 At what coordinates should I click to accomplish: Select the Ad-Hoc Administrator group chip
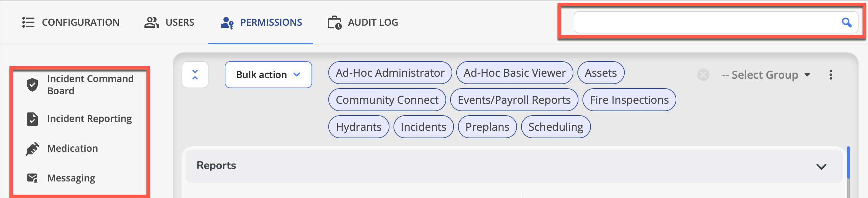[390, 73]
